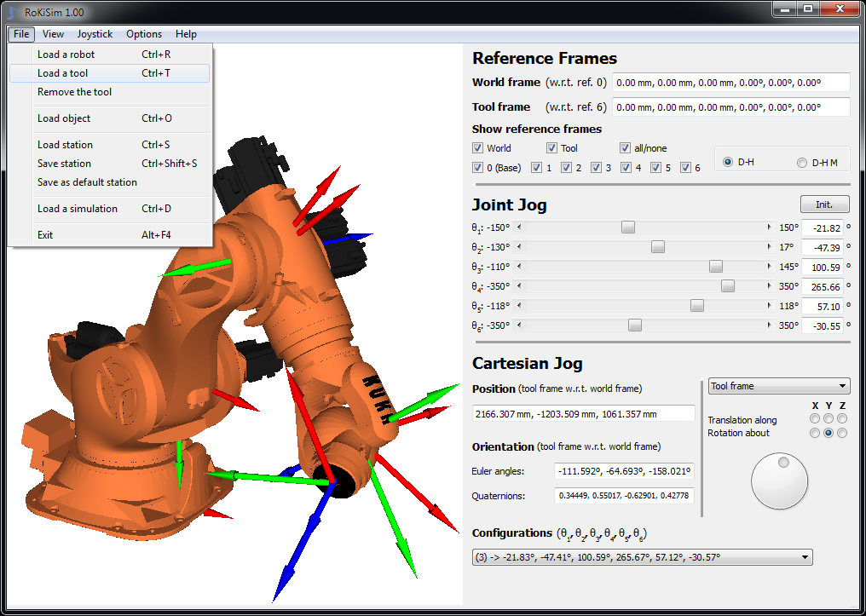Click the RoKiSim icon in the title bar
Screen dimensions: 866x616
click(12, 11)
